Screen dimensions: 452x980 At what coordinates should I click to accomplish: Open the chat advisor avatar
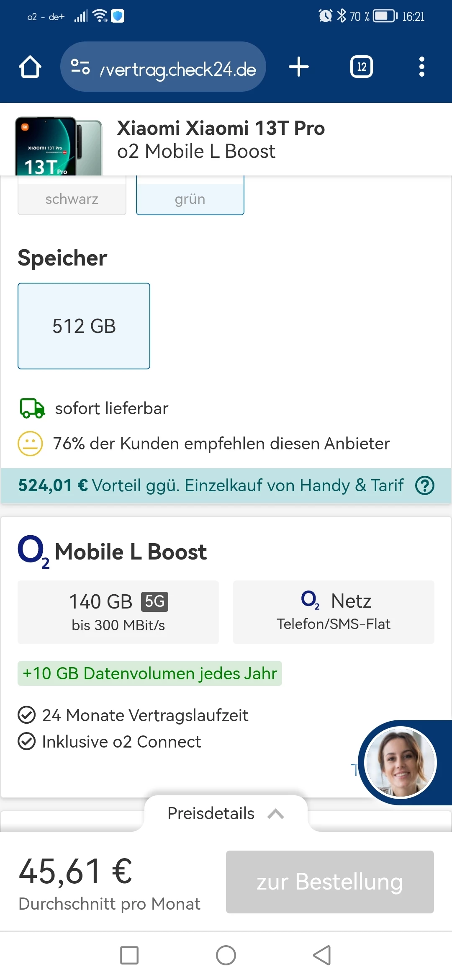tap(401, 762)
